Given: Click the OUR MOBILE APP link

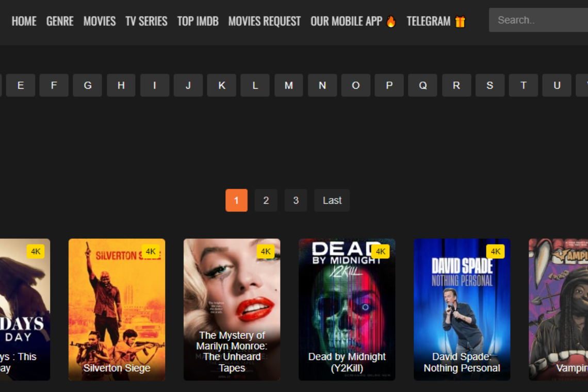Looking at the screenshot, I should (346, 21).
